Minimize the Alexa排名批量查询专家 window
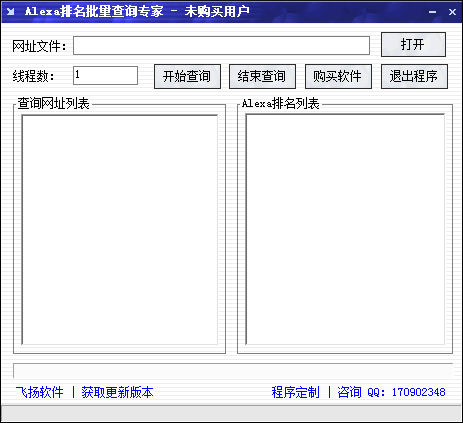463x423 pixels. (433, 12)
